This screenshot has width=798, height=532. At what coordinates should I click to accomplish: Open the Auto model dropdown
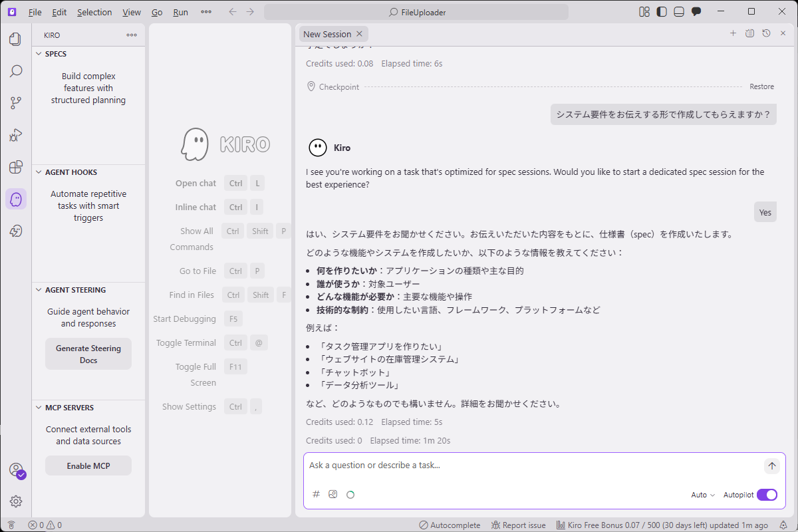click(703, 495)
